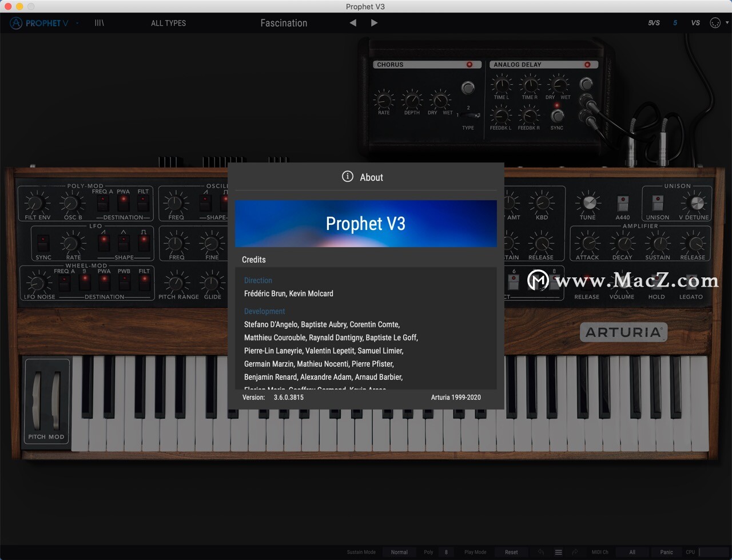The width and height of the screenshot is (732, 560).
Task: Click the Amplifier Decay knob
Action: [622, 243]
